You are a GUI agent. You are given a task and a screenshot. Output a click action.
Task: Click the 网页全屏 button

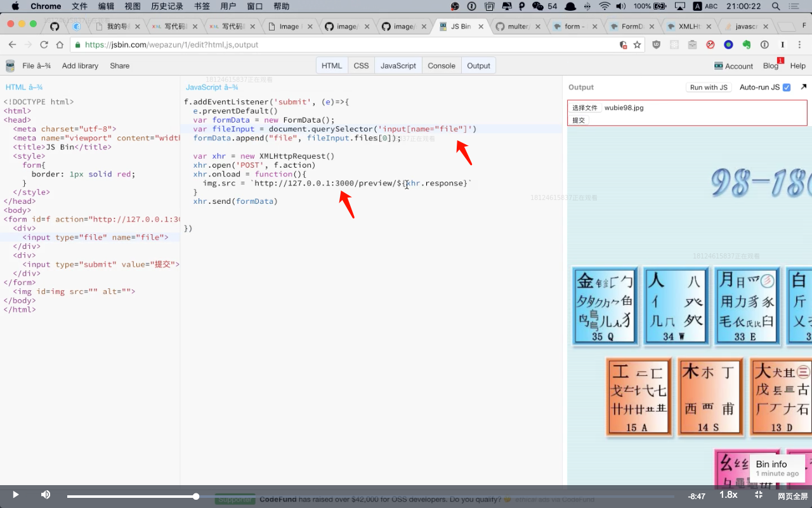pos(793,496)
